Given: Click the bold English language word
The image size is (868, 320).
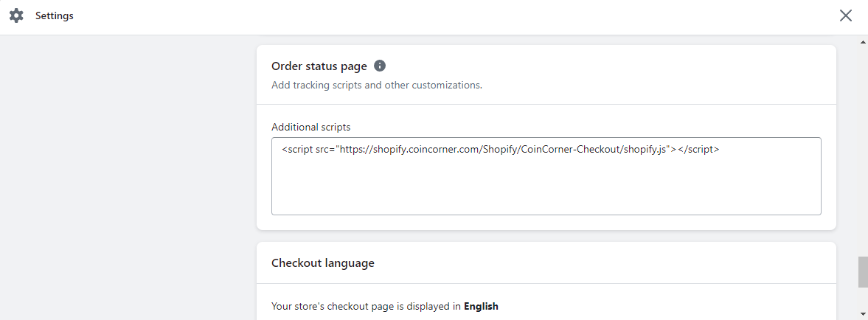Looking at the screenshot, I should coord(481,306).
